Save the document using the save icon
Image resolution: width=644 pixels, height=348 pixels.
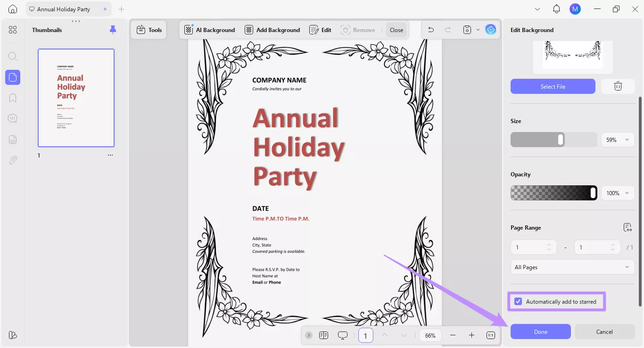pos(466,29)
